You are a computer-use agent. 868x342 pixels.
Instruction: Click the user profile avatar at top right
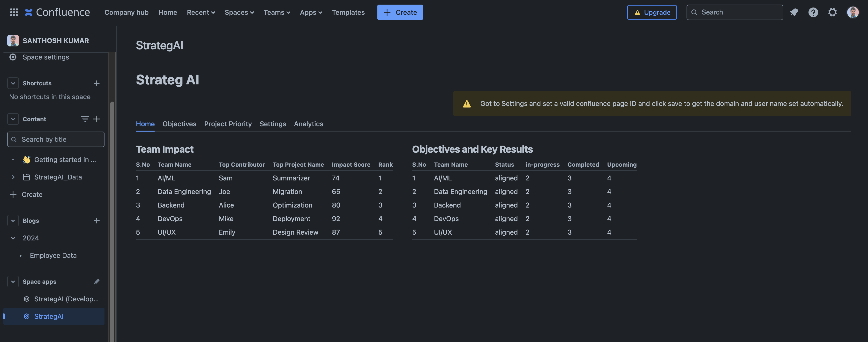(853, 13)
